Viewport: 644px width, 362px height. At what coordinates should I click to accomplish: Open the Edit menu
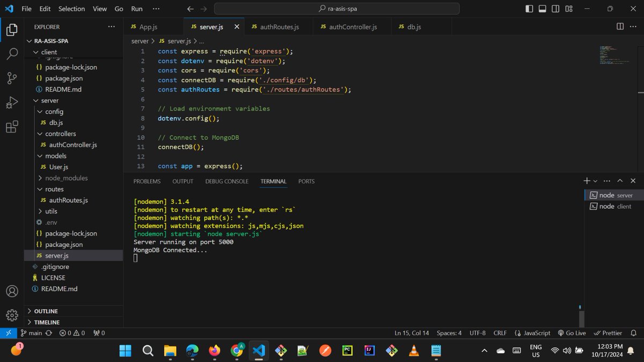tap(45, 9)
